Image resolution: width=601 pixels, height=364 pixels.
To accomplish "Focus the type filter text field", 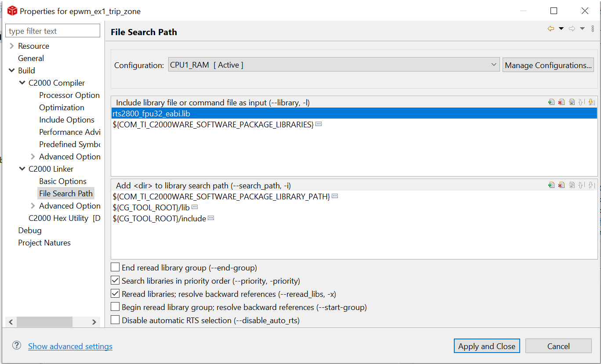I will click(53, 31).
